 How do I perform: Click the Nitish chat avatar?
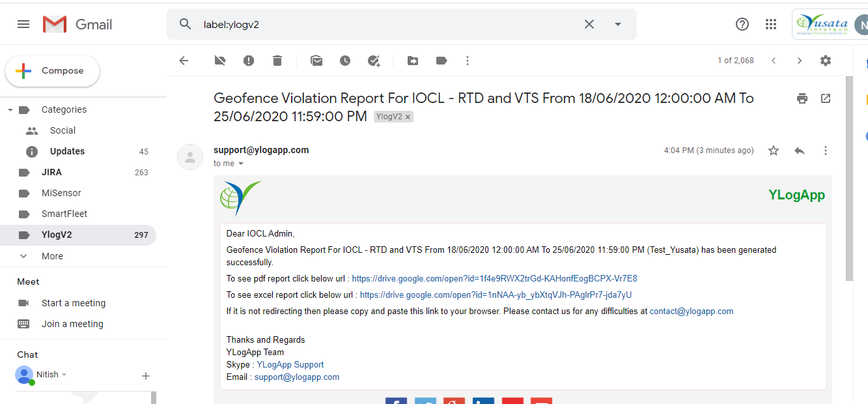point(25,375)
